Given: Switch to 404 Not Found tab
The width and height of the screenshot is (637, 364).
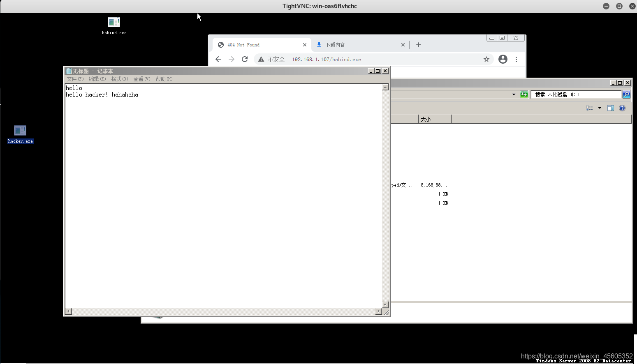Looking at the screenshot, I should click(262, 45).
